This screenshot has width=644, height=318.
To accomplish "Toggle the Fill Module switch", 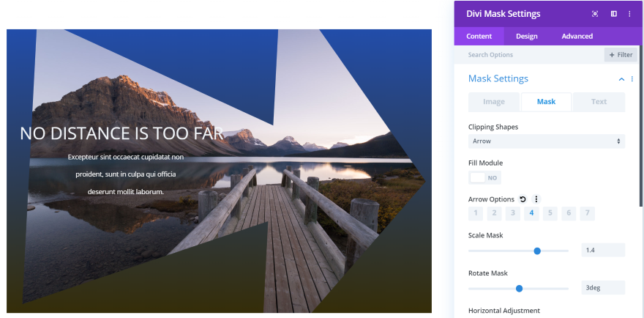I will (x=484, y=178).
